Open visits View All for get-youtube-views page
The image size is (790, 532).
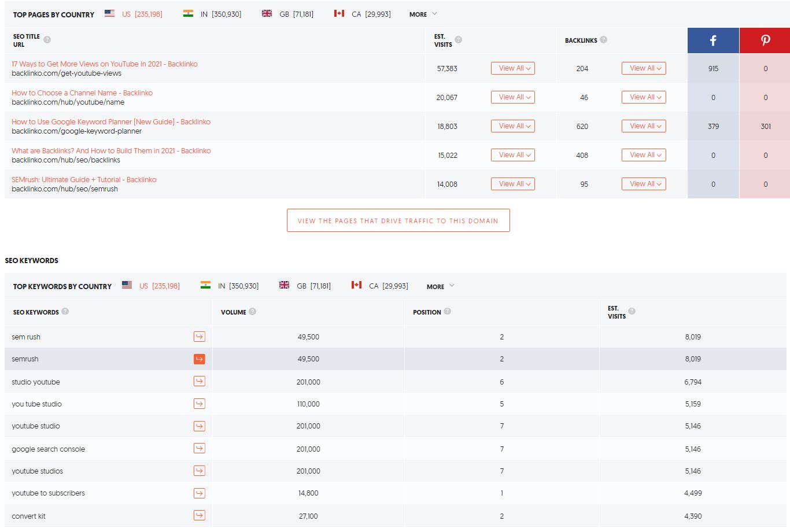pyautogui.click(x=513, y=68)
